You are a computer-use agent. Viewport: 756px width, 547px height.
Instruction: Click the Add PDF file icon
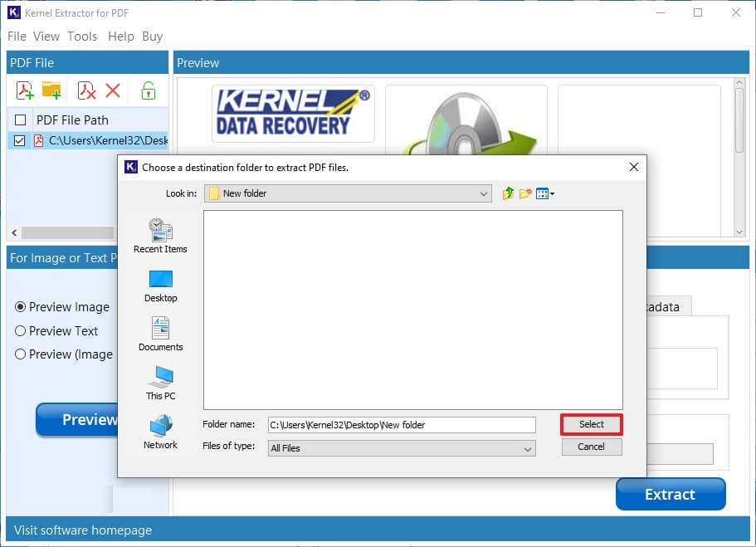coord(25,90)
